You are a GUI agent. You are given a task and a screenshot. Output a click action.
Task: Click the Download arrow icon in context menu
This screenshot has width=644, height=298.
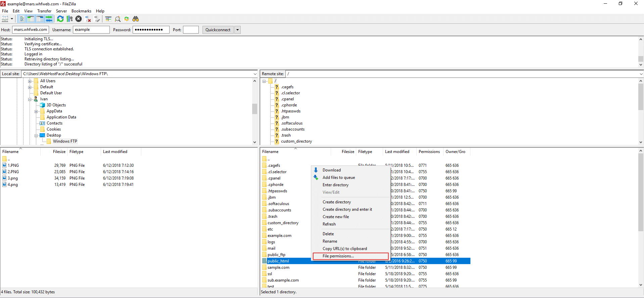click(x=316, y=170)
